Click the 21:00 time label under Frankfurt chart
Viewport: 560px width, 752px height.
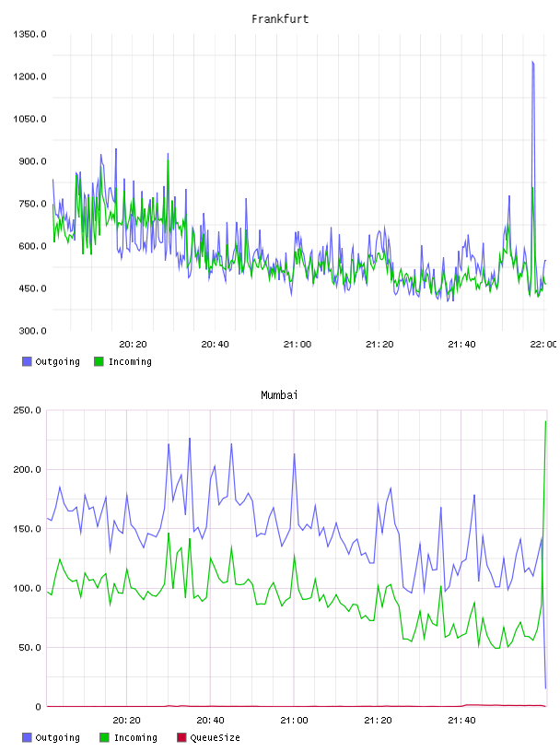point(297,345)
